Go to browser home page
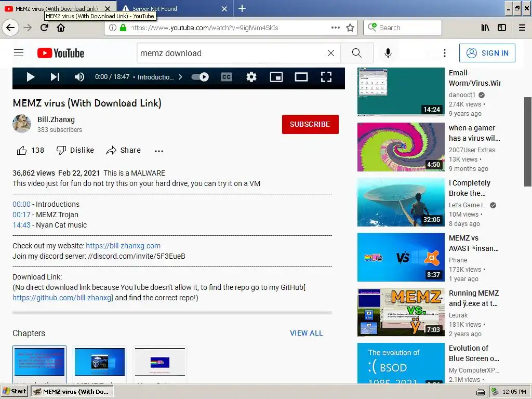The image size is (532, 399). 61,28
